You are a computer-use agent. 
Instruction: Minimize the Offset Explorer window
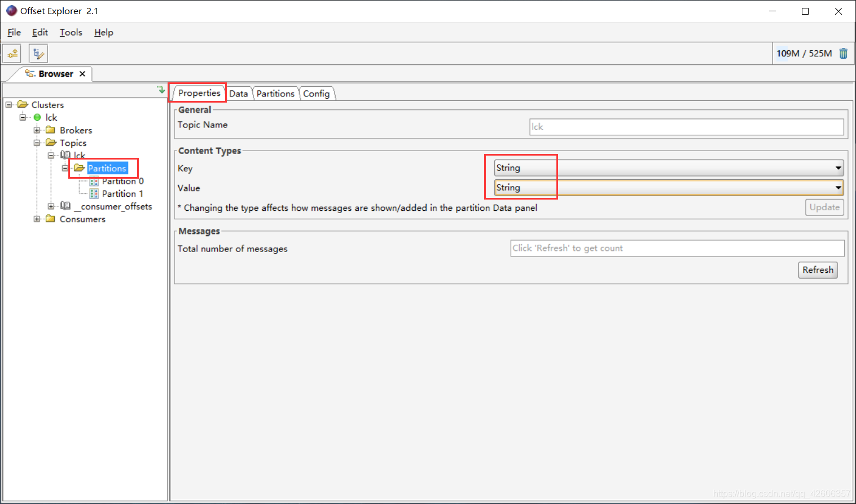[772, 11]
